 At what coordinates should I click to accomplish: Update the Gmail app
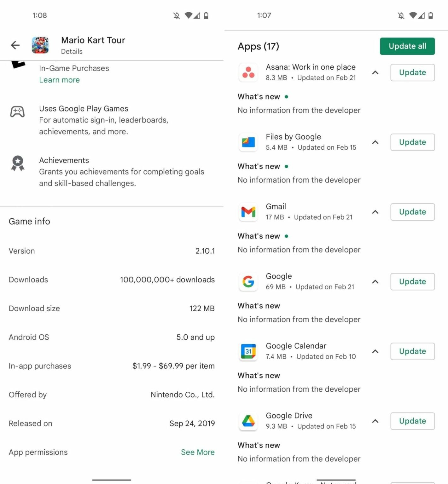click(x=412, y=212)
